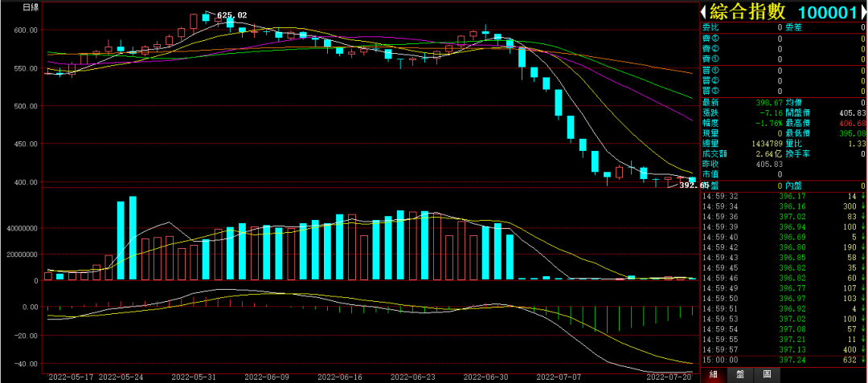
Task: Click the opening price 405.83 beside 開盤價
Action: [852, 112]
